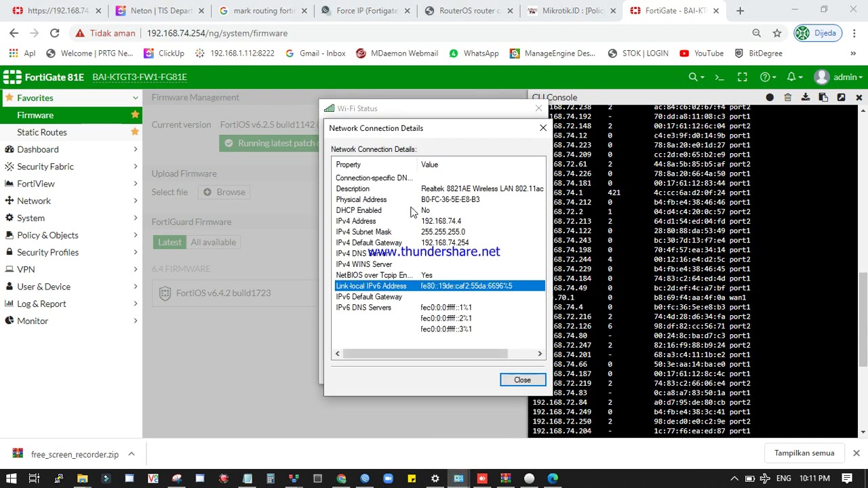Unfavorite the Static Routes star

[134, 131]
